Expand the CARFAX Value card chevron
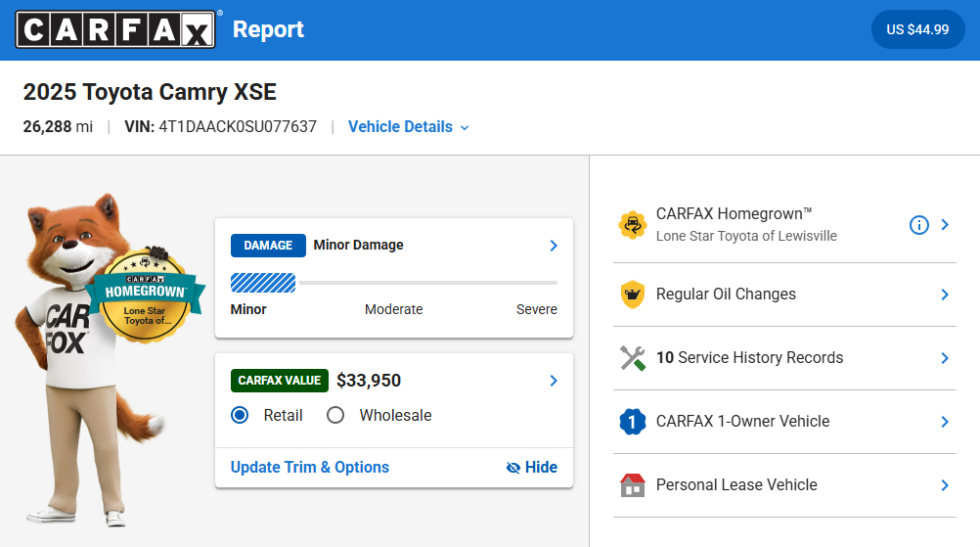Screen dimensions: 980x547 coord(554,381)
